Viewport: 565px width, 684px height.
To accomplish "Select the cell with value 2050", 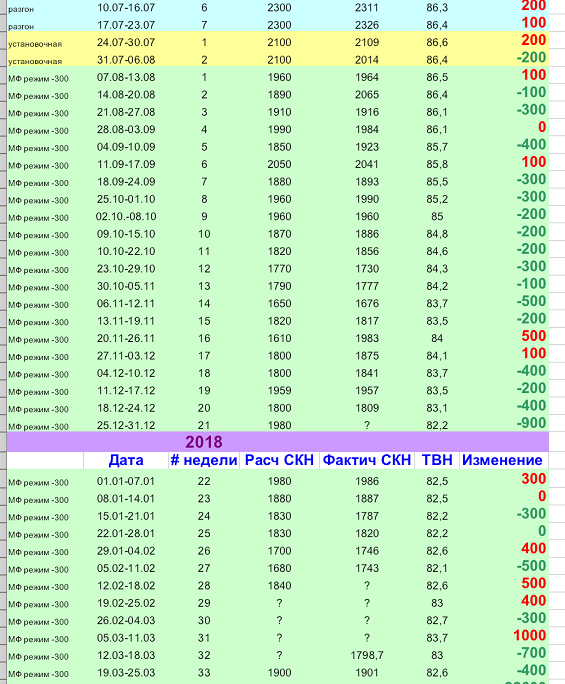I will (x=279, y=165).
